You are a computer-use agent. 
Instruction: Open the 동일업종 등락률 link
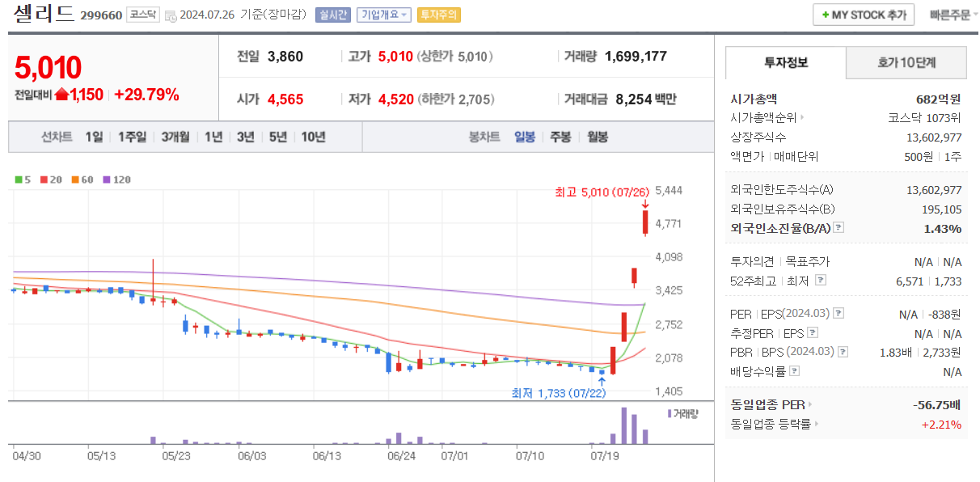pyautogui.click(x=775, y=424)
